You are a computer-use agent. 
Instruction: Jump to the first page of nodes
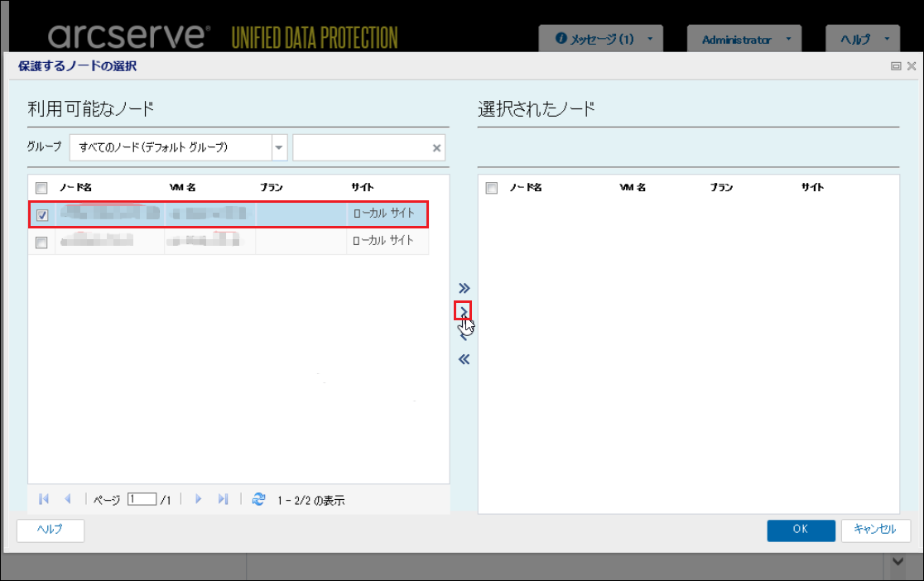pos(44,499)
